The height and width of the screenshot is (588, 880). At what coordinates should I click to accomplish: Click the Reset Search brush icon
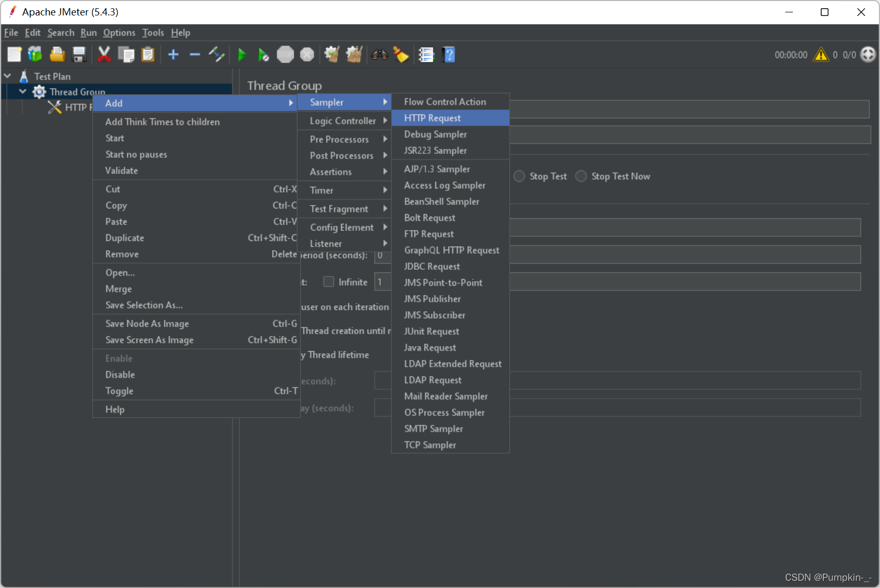coord(401,55)
